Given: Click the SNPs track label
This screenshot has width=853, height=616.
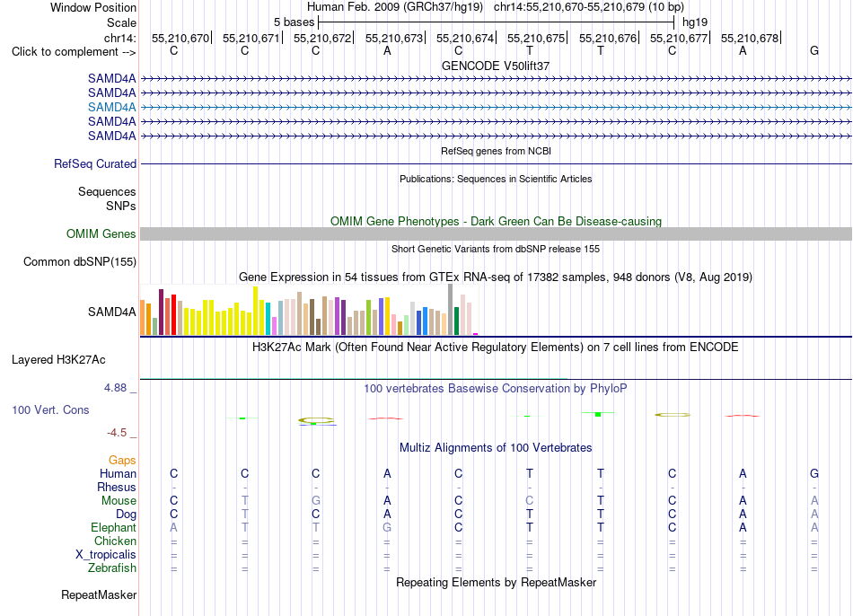Looking at the screenshot, I should click(121, 207).
